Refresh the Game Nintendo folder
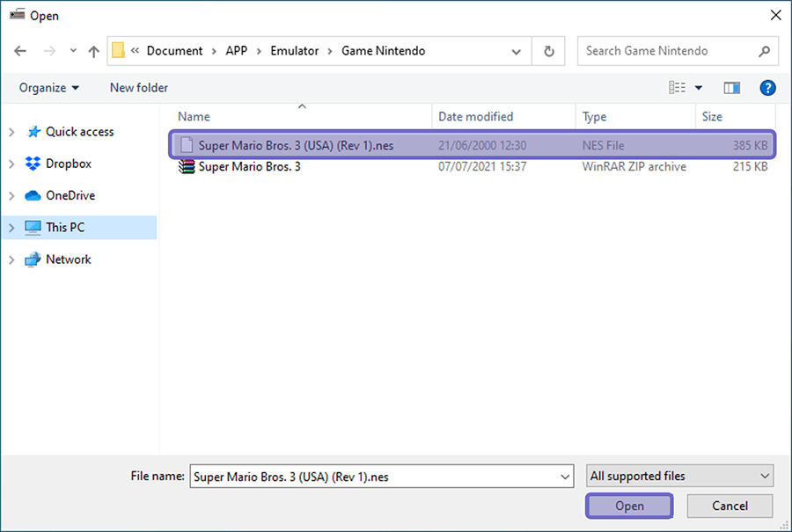This screenshot has width=792, height=532. (548, 51)
